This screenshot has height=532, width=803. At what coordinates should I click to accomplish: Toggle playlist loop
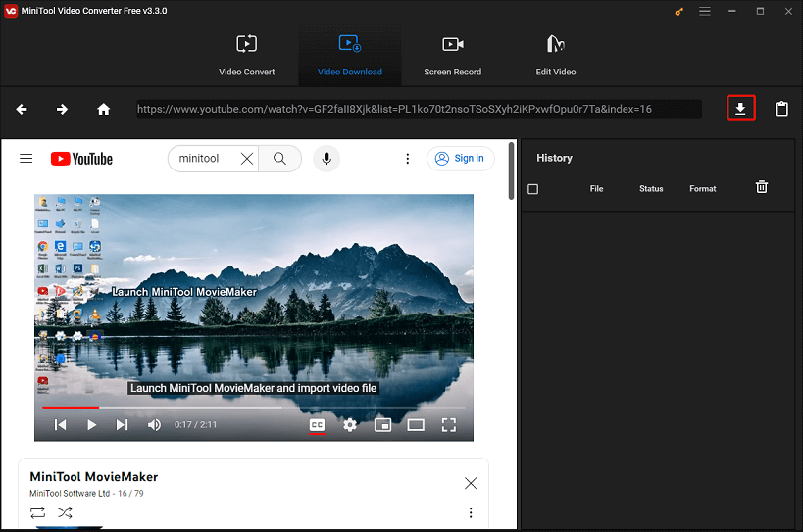pos(37,512)
